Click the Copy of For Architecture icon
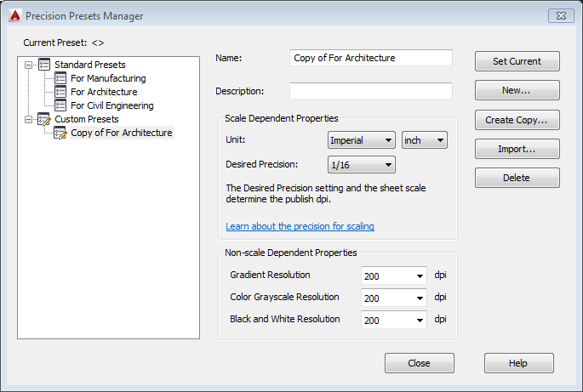Screen dimensions: 583x392 pos(60,133)
